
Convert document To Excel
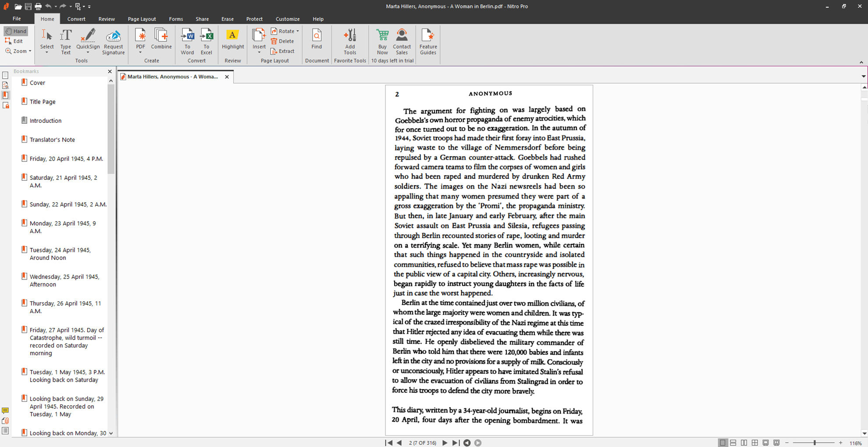[x=206, y=42]
